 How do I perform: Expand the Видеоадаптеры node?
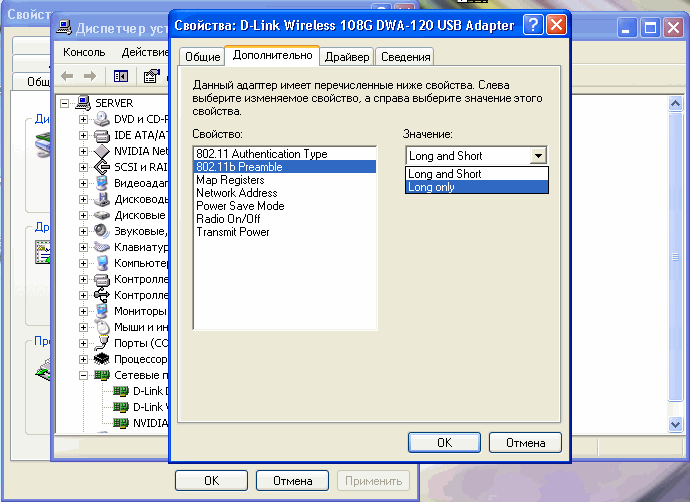(x=83, y=183)
